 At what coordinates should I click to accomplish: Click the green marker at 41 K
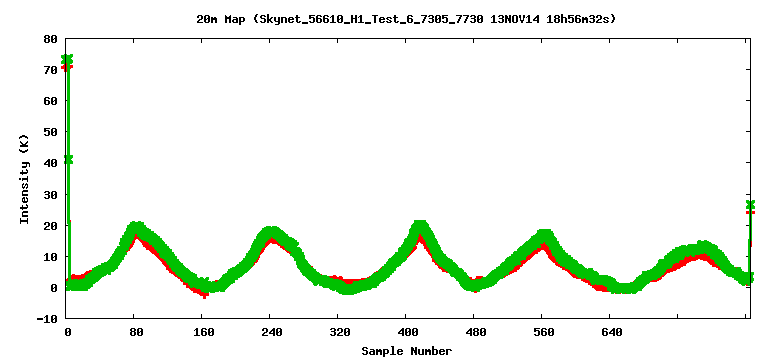click(x=68, y=159)
